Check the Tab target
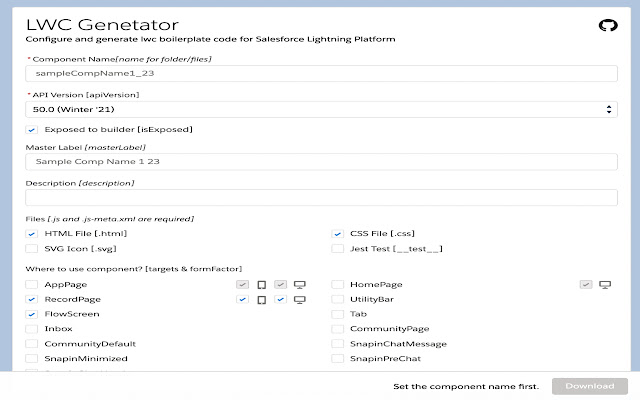640x400 pixels. coord(337,314)
